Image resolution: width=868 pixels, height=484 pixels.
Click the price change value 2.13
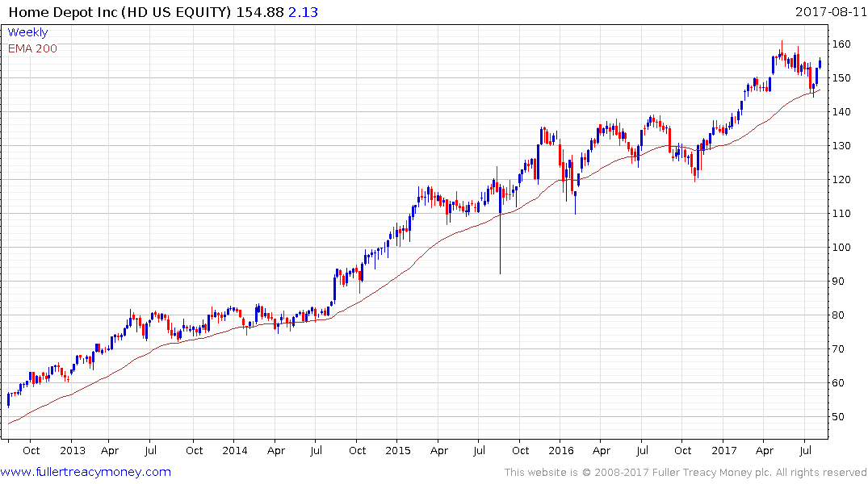point(303,12)
